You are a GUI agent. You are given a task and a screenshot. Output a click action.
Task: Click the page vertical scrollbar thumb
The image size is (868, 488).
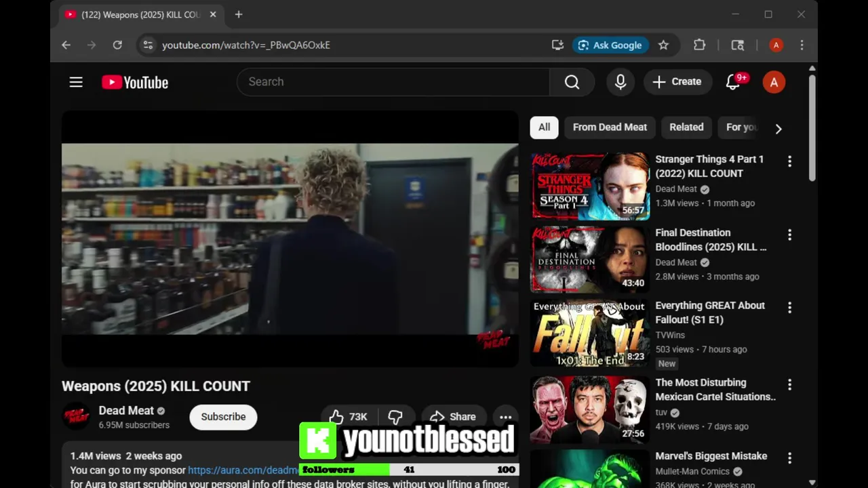pyautogui.click(x=812, y=127)
